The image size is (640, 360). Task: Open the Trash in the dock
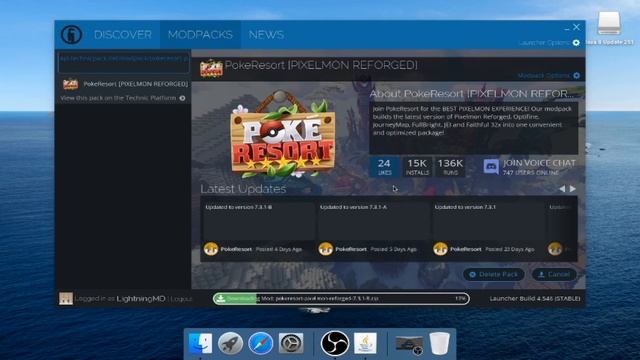(440, 343)
